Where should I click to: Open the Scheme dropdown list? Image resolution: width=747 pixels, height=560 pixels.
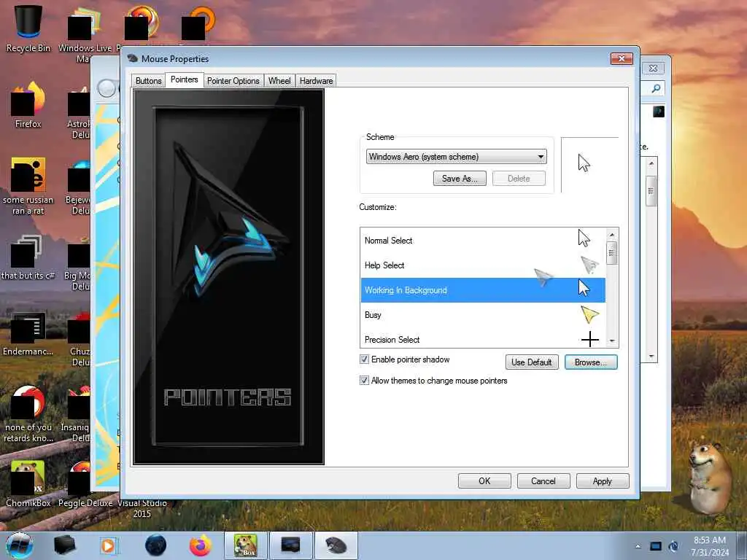tap(457, 157)
